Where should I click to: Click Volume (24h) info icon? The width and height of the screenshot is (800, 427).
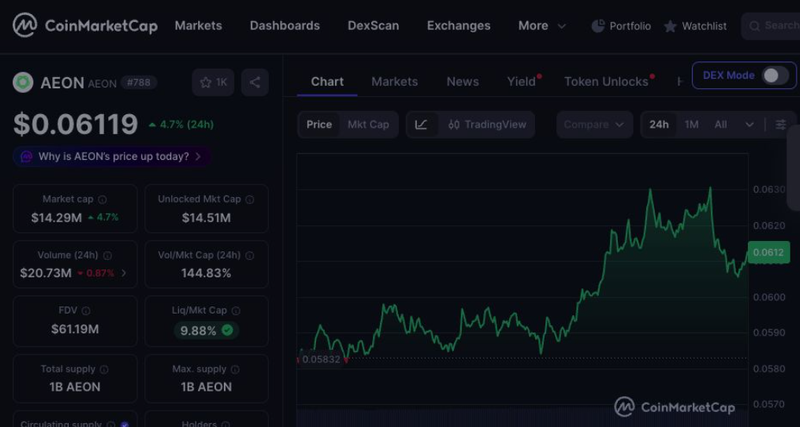(x=108, y=256)
